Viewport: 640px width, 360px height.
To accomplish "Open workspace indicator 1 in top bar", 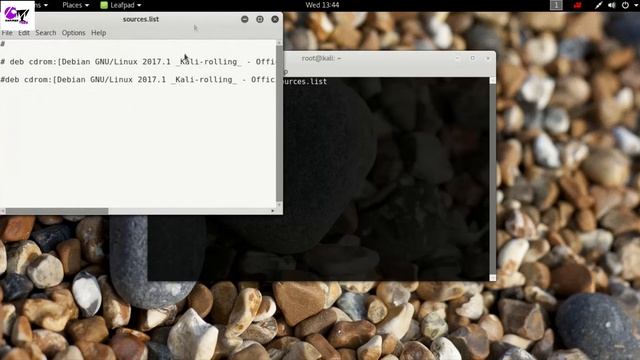I will [x=556, y=5].
